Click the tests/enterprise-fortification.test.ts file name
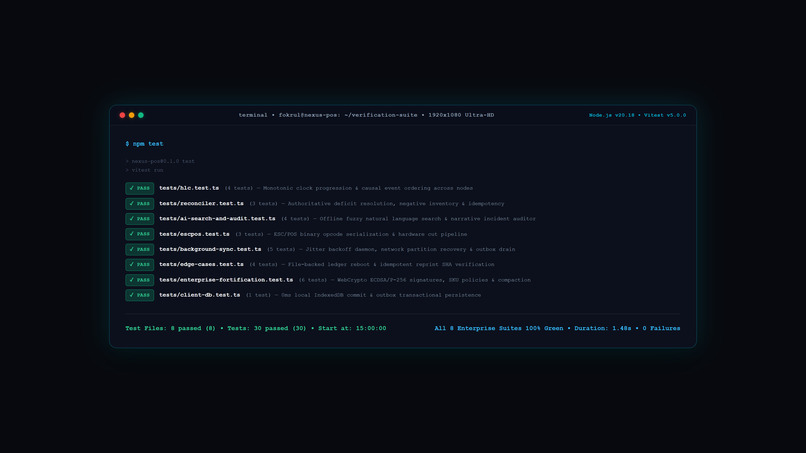The width and height of the screenshot is (806, 453). tap(226, 280)
